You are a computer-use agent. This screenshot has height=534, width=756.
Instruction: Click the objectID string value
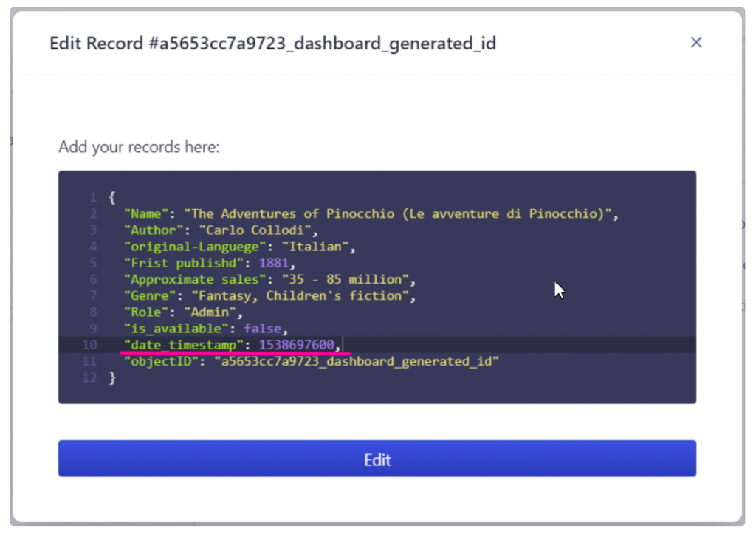[357, 361]
